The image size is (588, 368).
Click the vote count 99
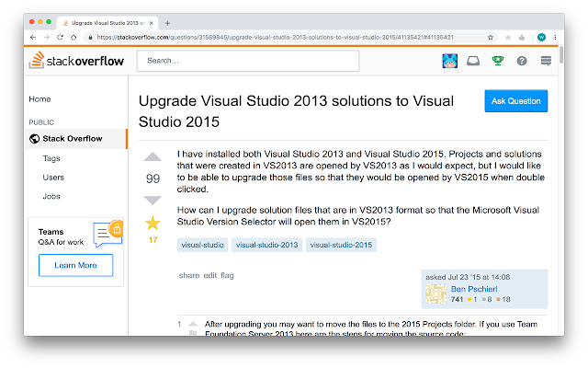click(x=153, y=178)
